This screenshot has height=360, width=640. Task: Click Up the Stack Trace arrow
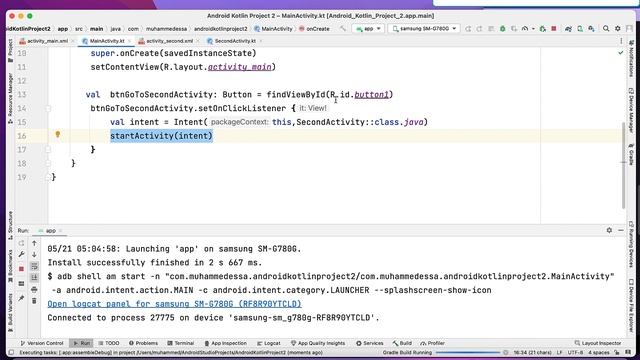34,243
